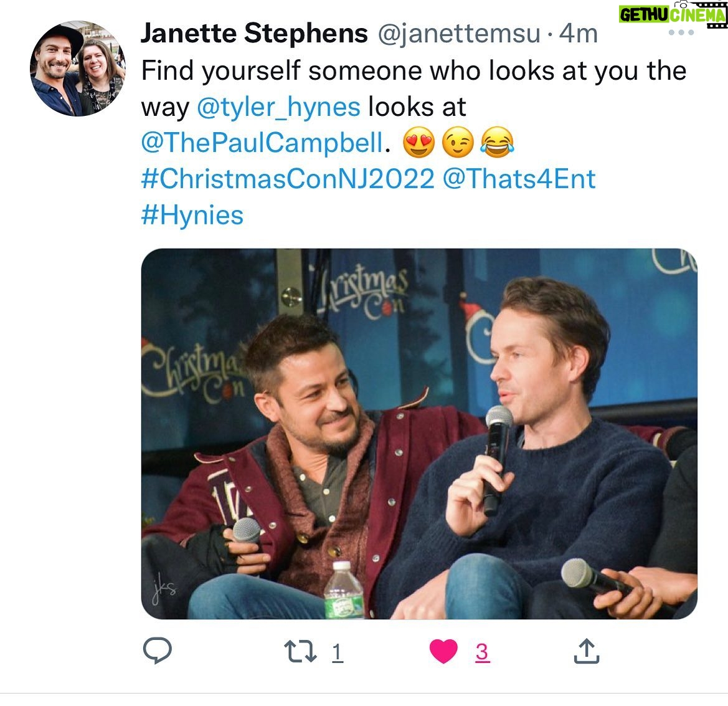This screenshot has height=706, width=728.
Task: Open Janette Stephens profile picture
Action: click(78, 69)
